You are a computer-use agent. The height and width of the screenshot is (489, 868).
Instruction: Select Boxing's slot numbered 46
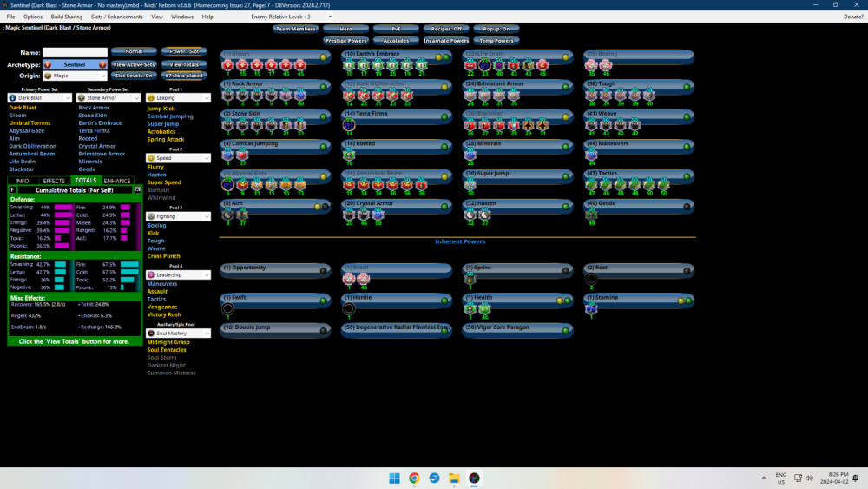point(606,65)
